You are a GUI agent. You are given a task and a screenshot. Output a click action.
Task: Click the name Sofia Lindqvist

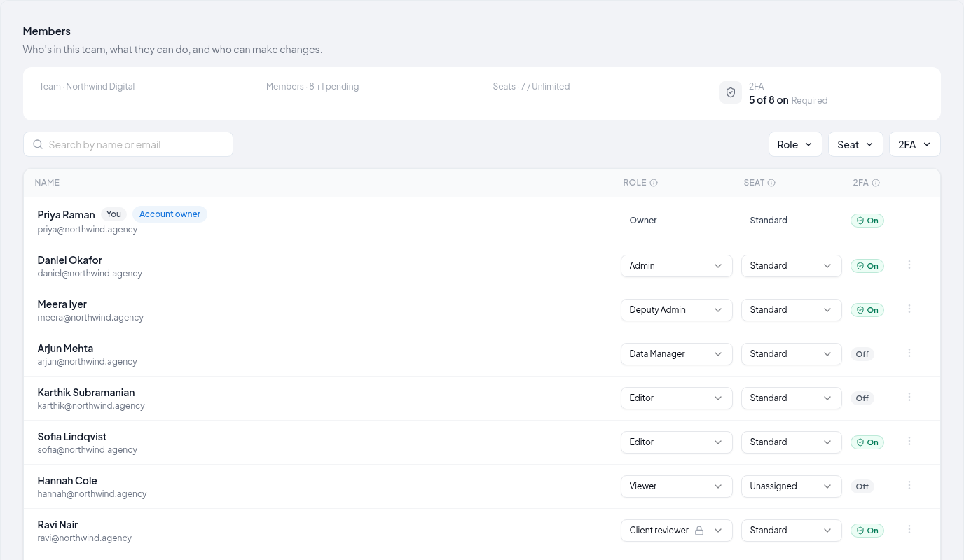(x=72, y=437)
